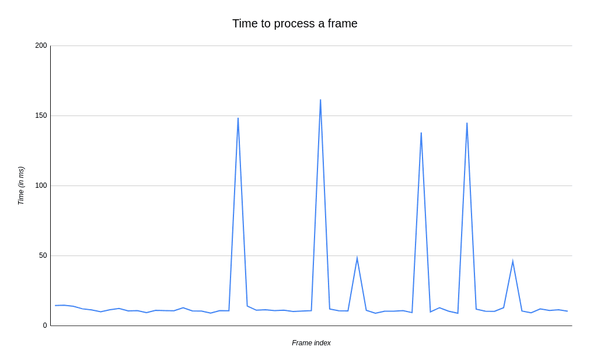Select the 'Time (in ms)' y-axis label
590x364 pixels.
point(21,185)
